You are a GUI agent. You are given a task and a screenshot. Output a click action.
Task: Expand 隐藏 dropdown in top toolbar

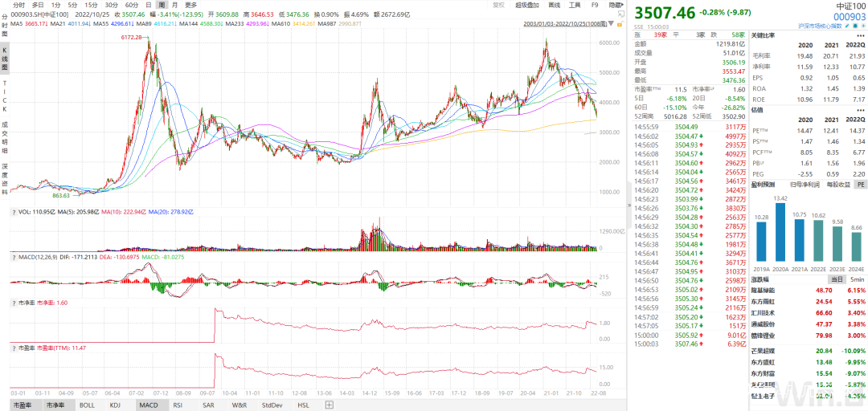pyautogui.click(x=615, y=5)
